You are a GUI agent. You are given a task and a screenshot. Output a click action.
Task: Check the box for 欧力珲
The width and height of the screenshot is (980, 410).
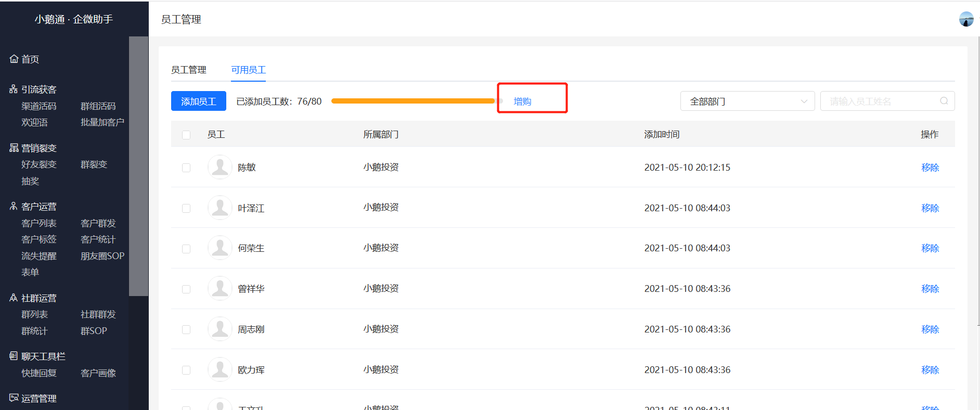pos(186,370)
